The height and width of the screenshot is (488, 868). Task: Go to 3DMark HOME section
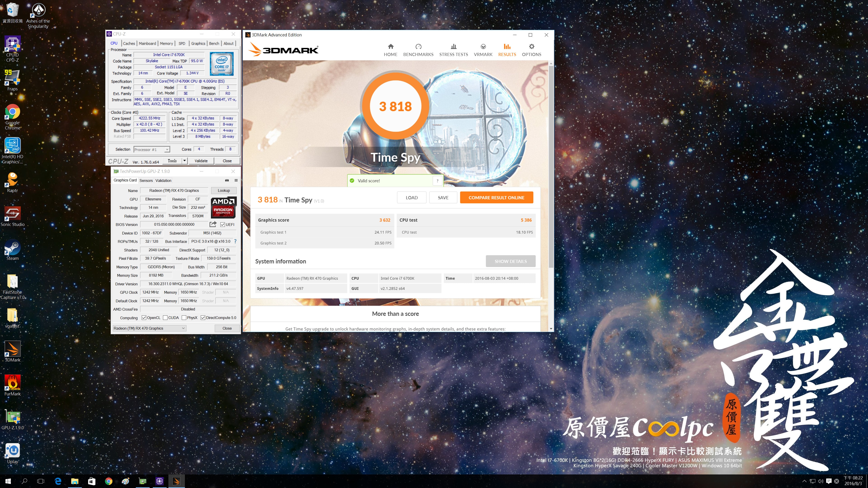(x=391, y=50)
